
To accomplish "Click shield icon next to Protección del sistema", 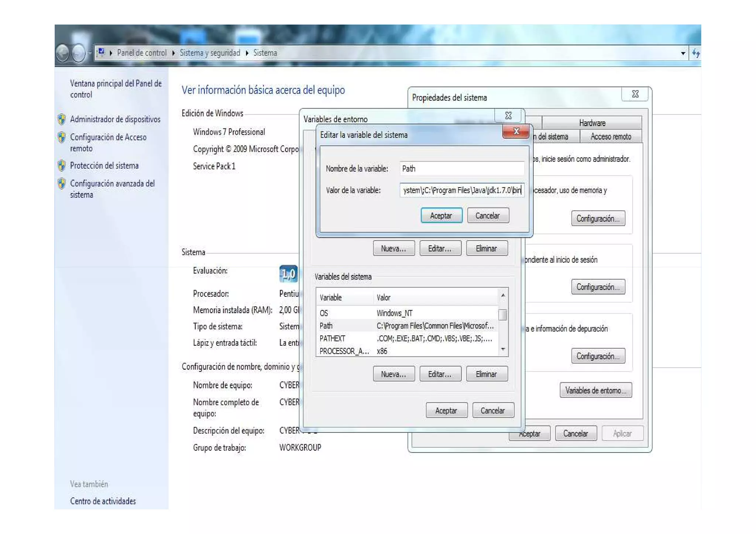I will 62,166.
